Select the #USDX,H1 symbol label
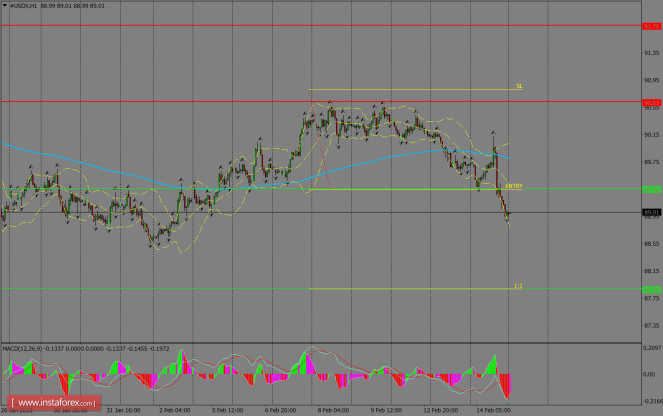The height and width of the screenshot is (416, 663). 23,6
